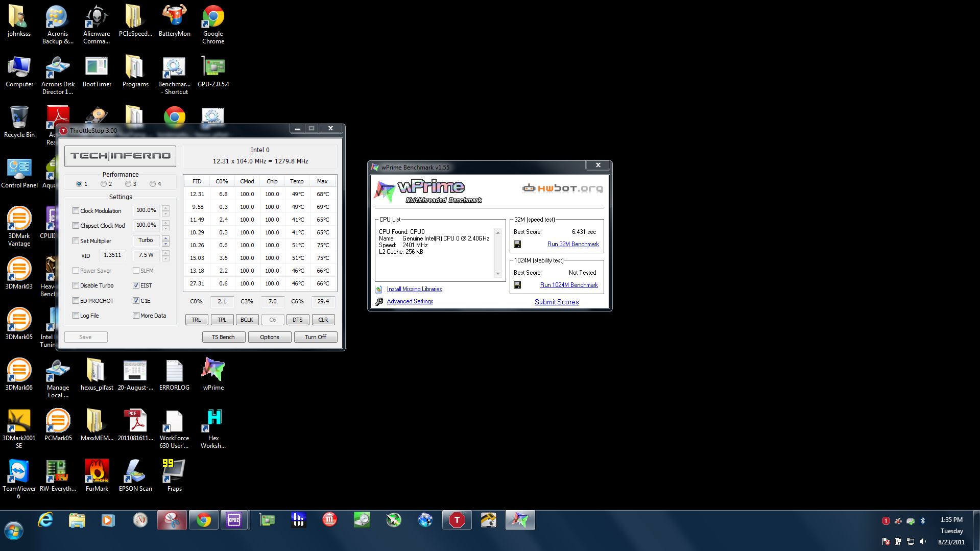Click the CPU-Z taskbar icon

coord(234,520)
